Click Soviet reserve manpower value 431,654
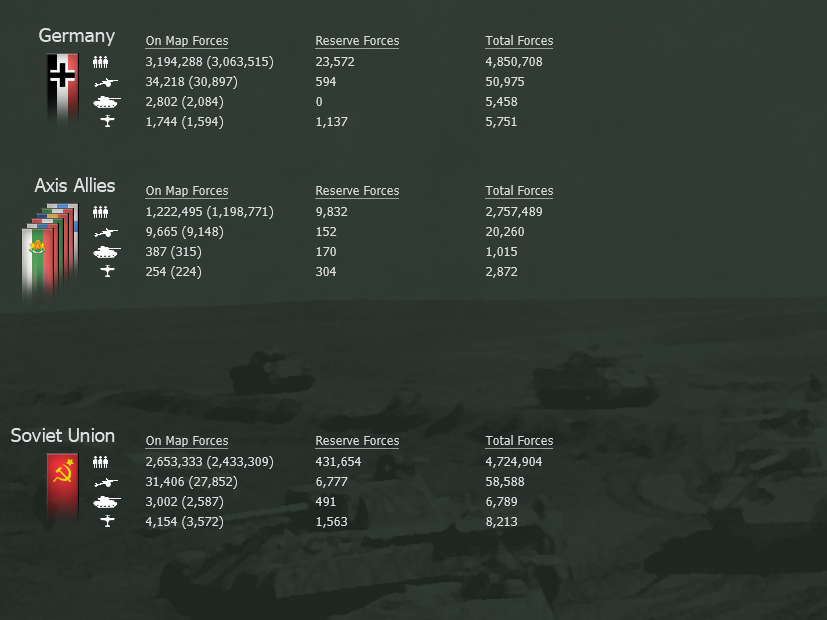Image resolution: width=827 pixels, height=620 pixels. tap(338, 462)
